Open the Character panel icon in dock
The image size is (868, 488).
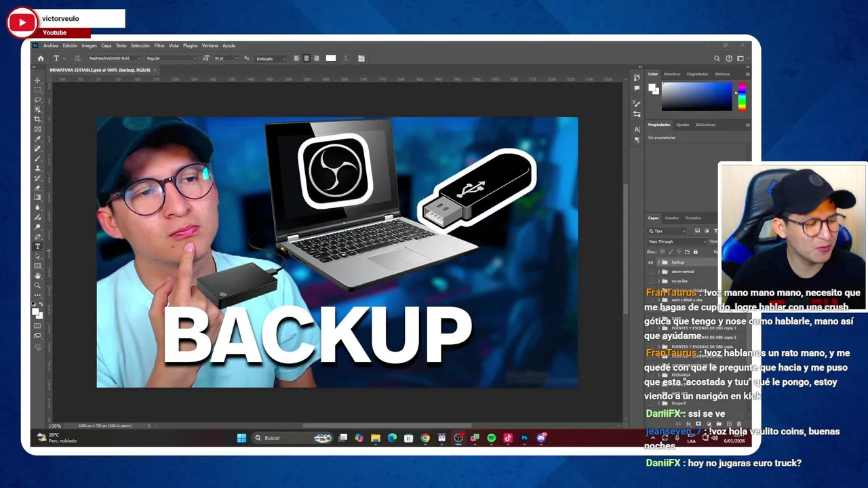pos(637,129)
